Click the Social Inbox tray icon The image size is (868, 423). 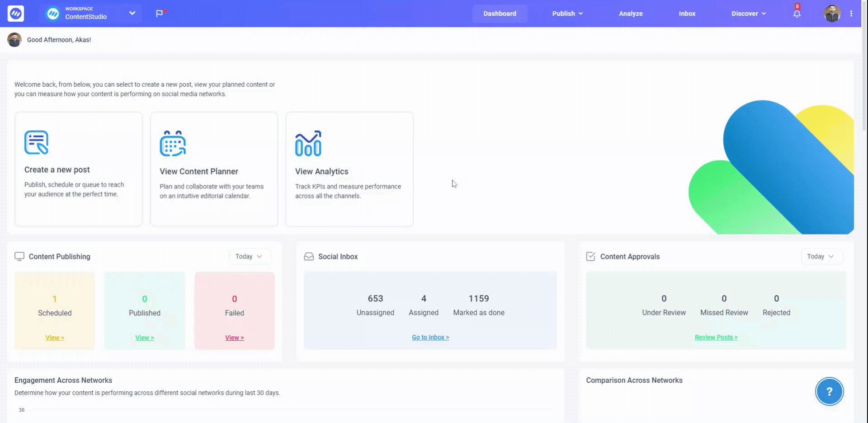(309, 256)
